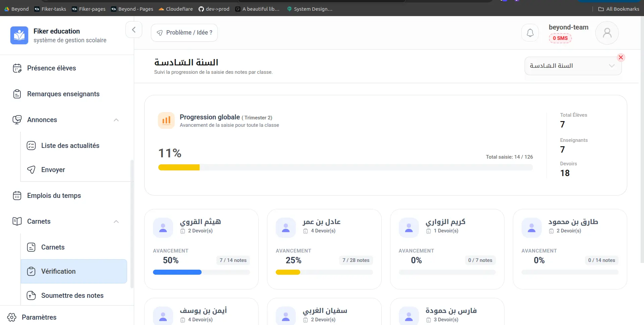Screen dimensions: 644x325
Task: Click the Remarques enseignants clipboard icon
Action: pyautogui.click(x=17, y=94)
